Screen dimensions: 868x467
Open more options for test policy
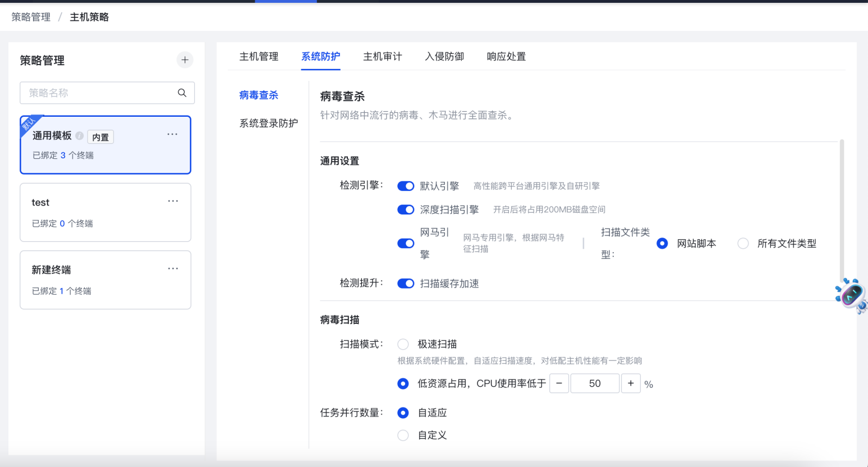(173, 201)
